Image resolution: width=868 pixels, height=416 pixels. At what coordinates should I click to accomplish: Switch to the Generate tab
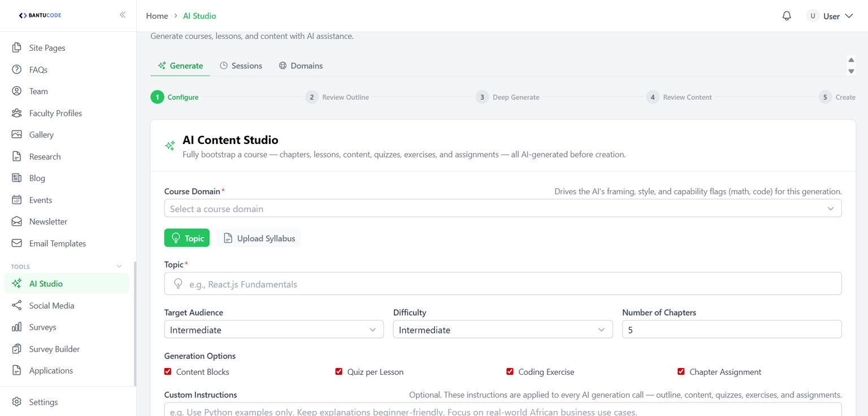(180, 65)
